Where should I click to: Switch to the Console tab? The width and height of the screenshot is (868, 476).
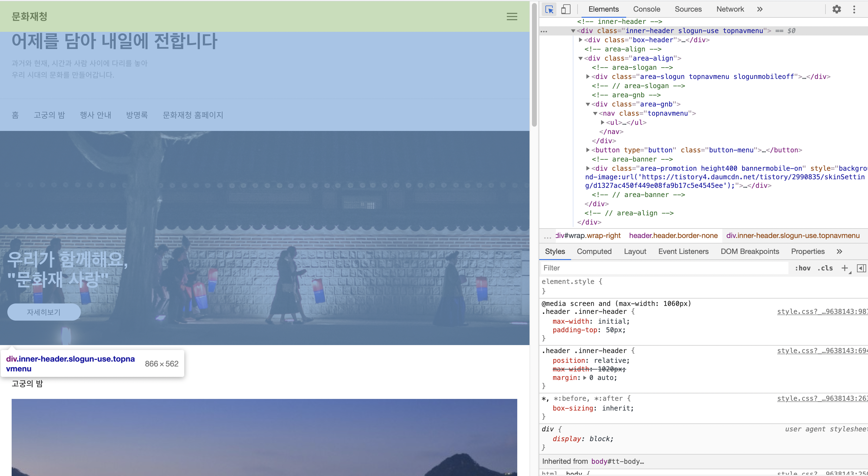click(646, 9)
